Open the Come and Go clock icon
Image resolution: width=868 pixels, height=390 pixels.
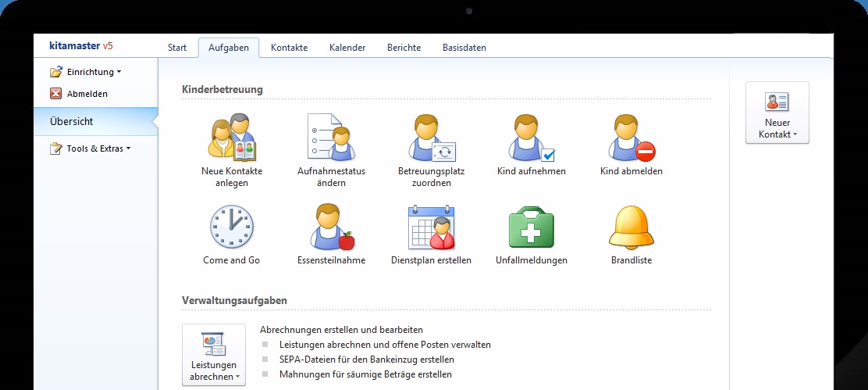231,227
